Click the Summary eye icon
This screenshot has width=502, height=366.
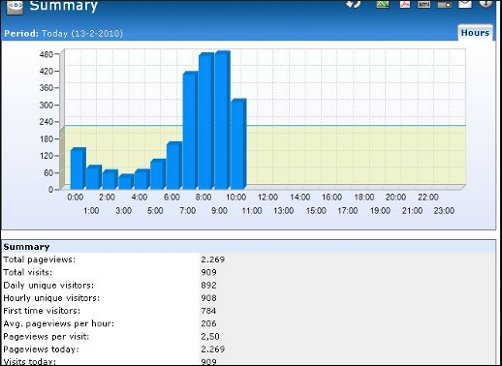[x=15, y=7]
